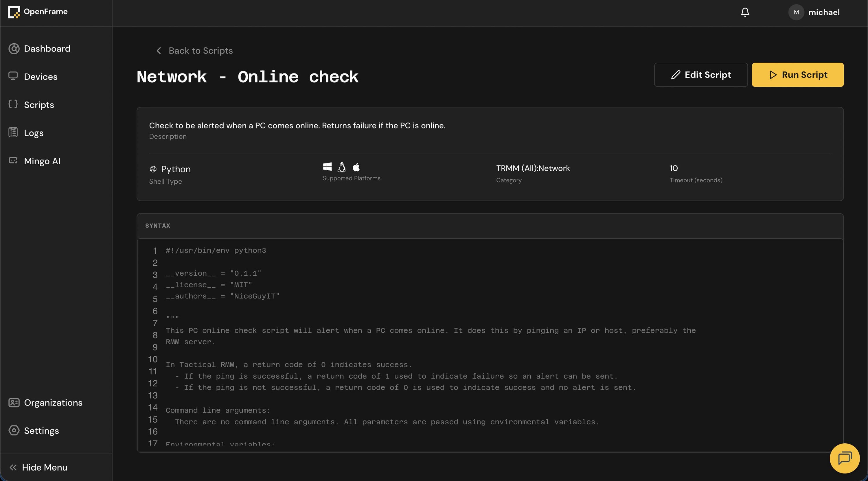Click the TRMM (All):Network category value
This screenshot has height=481, width=868.
pyautogui.click(x=533, y=168)
